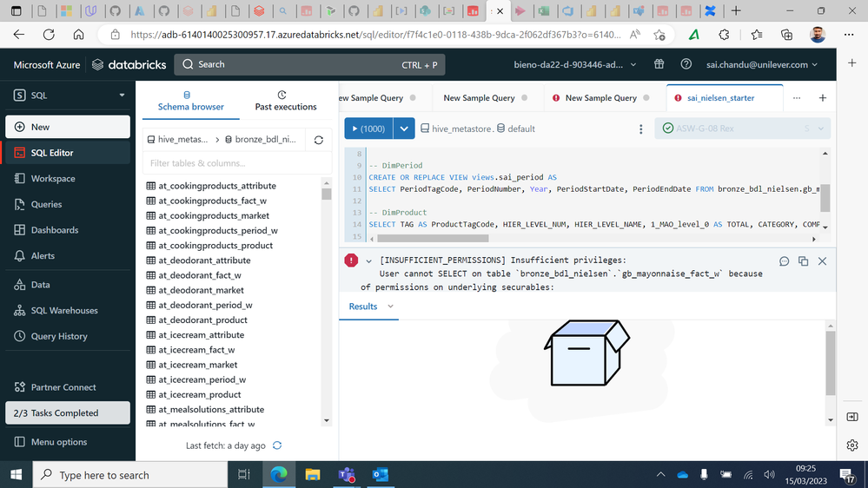This screenshot has height=488, width=868.
Task: Open Partner Connect in sidebar
Action: click(x=63, y=387)
